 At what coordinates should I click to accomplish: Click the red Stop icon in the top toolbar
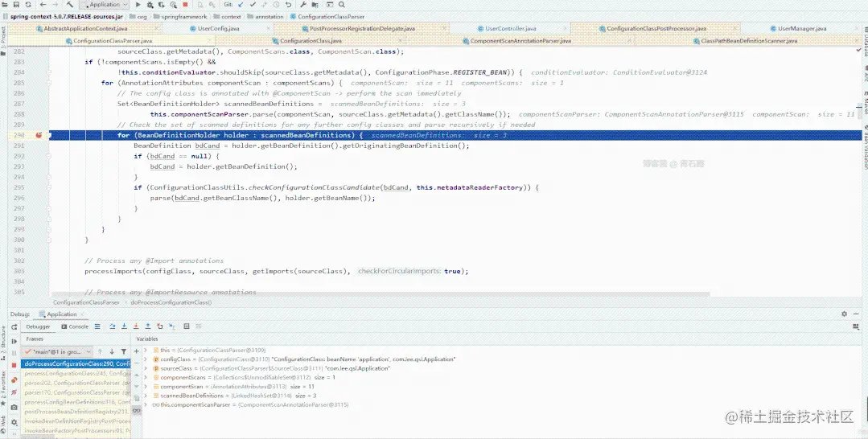click(x=185, y=5)
